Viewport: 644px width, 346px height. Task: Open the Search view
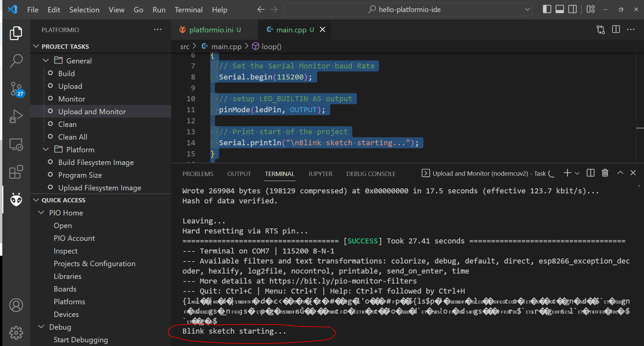16,60
